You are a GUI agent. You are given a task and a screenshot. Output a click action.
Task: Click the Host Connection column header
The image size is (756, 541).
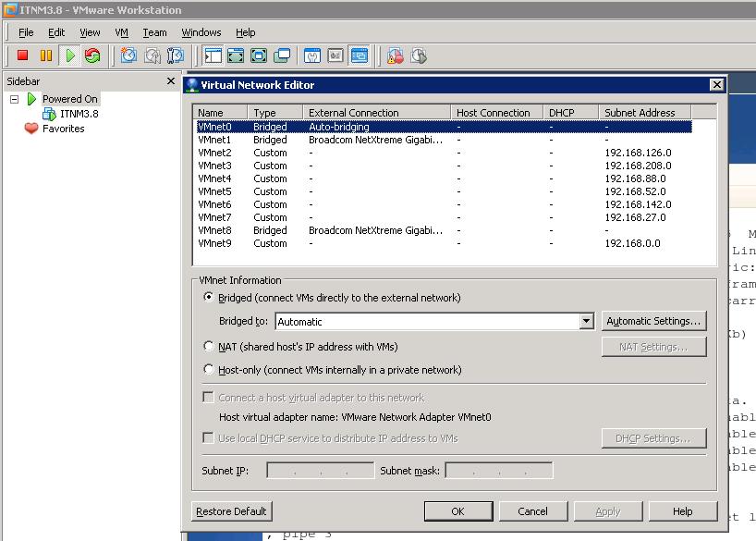coord(496,113)
